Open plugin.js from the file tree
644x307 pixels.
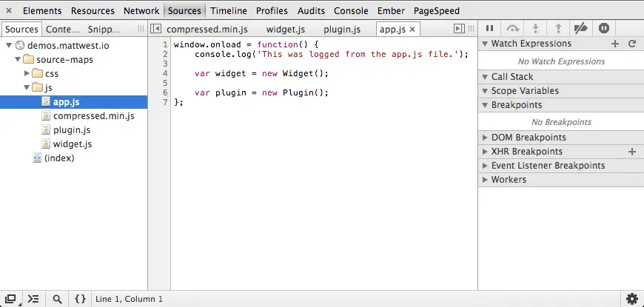click(x=72, y=129)
